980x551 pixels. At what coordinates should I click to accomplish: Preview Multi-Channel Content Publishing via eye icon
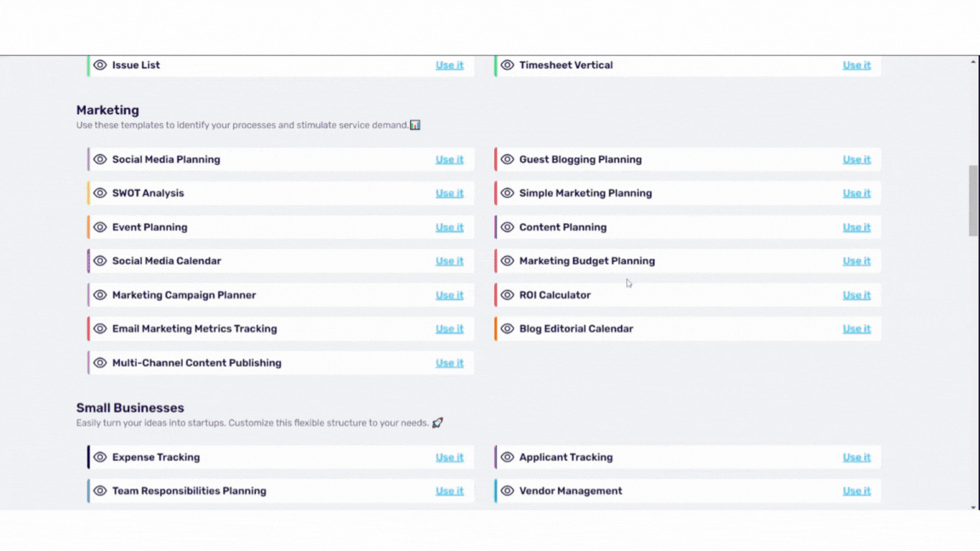pos(100,363)
